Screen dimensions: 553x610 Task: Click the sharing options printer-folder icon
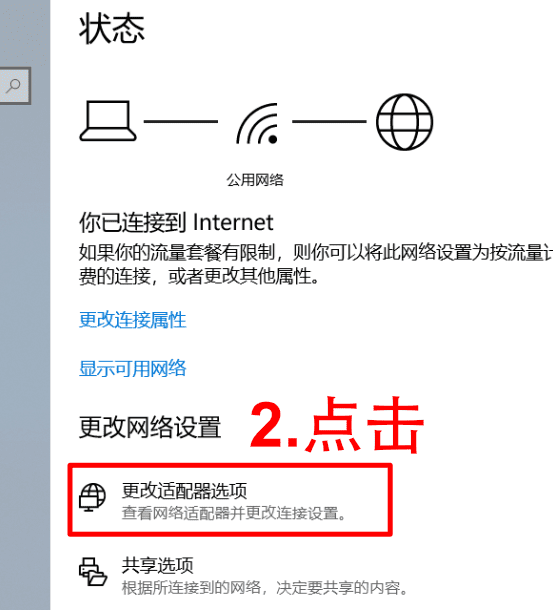93,571
